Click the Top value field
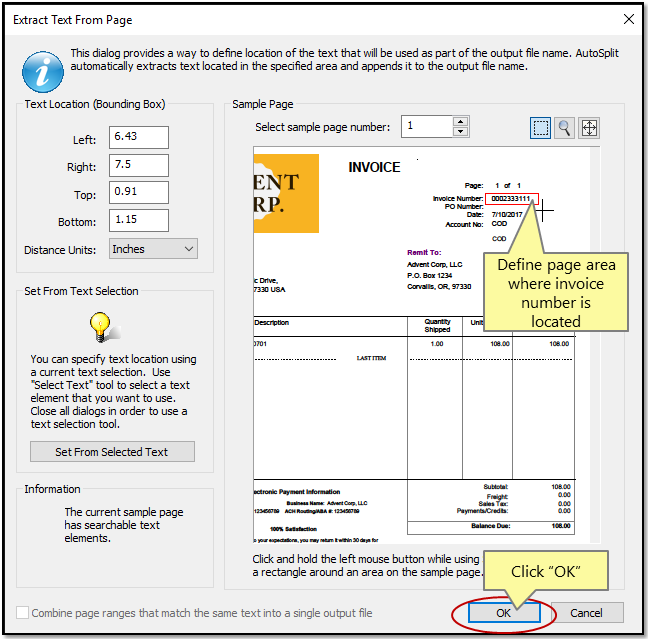648x639 pixels. pos(139,192)
